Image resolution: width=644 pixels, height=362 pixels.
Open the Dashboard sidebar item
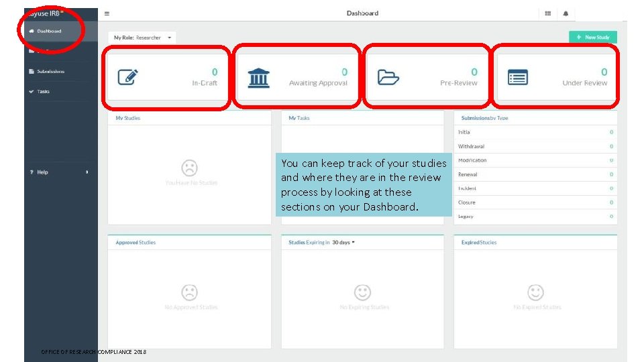(61, 32)
